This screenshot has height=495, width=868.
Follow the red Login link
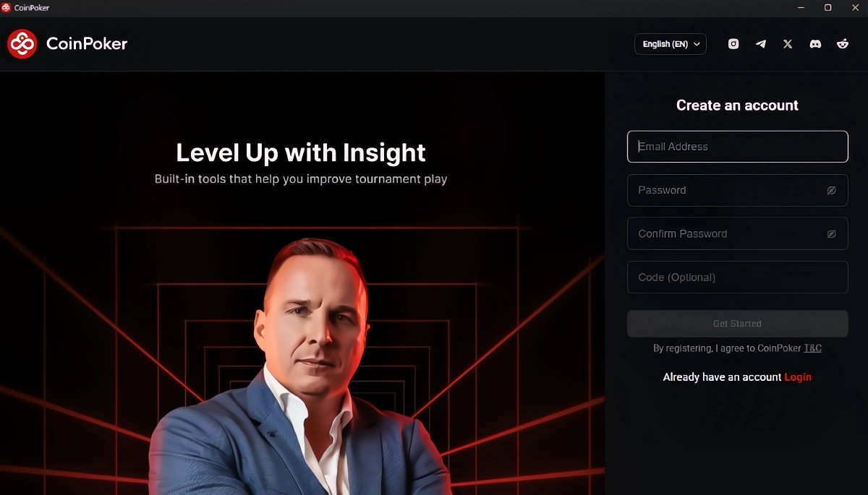(798, 377)
